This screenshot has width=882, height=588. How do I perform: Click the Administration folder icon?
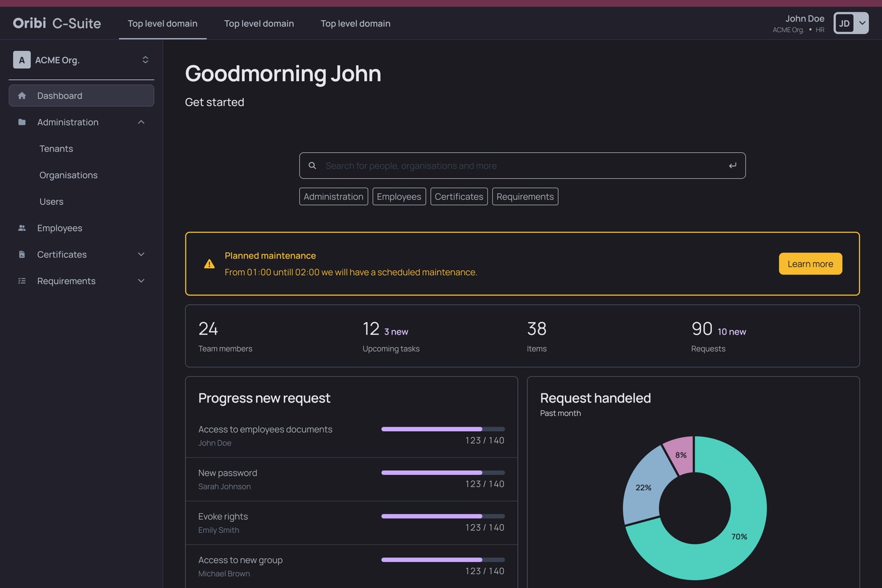(22, 122)
